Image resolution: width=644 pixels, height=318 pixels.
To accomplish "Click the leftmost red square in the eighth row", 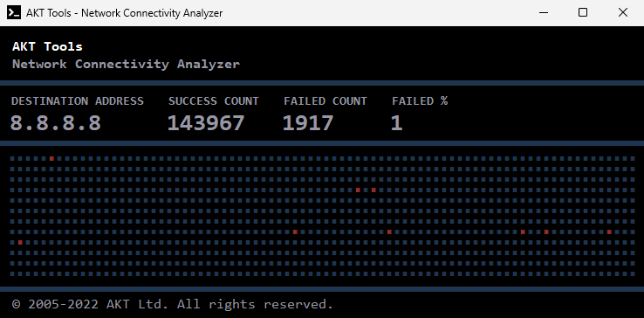I will coord(295,232).
